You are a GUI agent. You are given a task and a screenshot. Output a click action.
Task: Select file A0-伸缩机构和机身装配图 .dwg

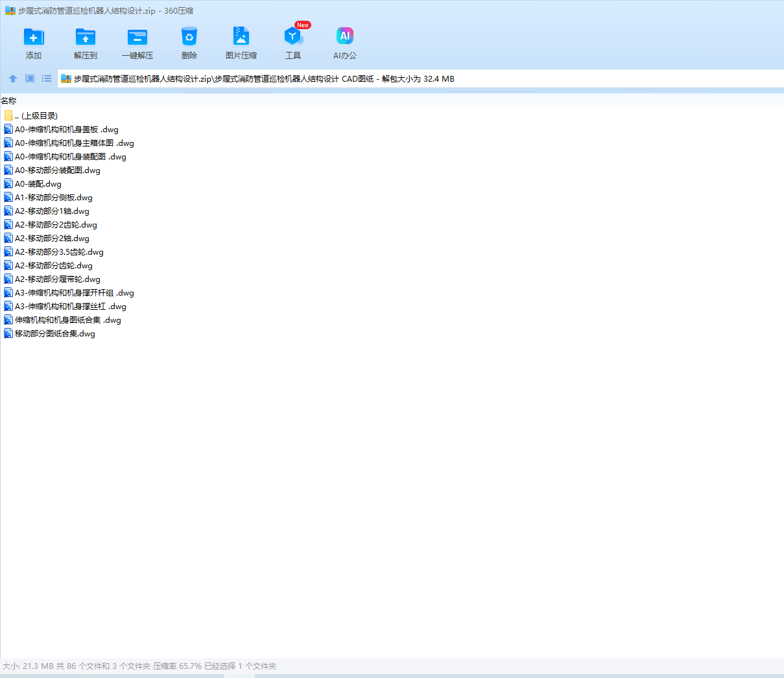(x=65, y=156)
